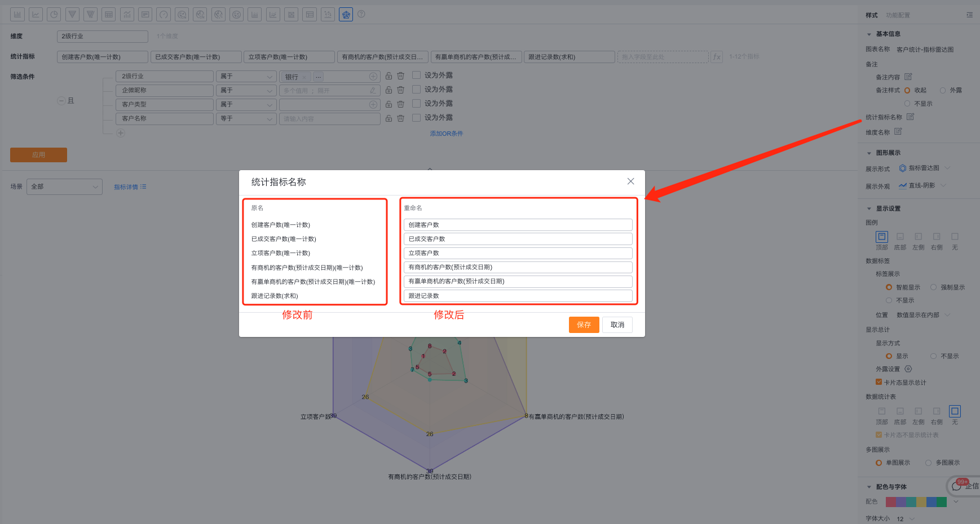Select 多图展示 radio option
This screenshot has width=980, height=524.
click(x=928, y=463)
